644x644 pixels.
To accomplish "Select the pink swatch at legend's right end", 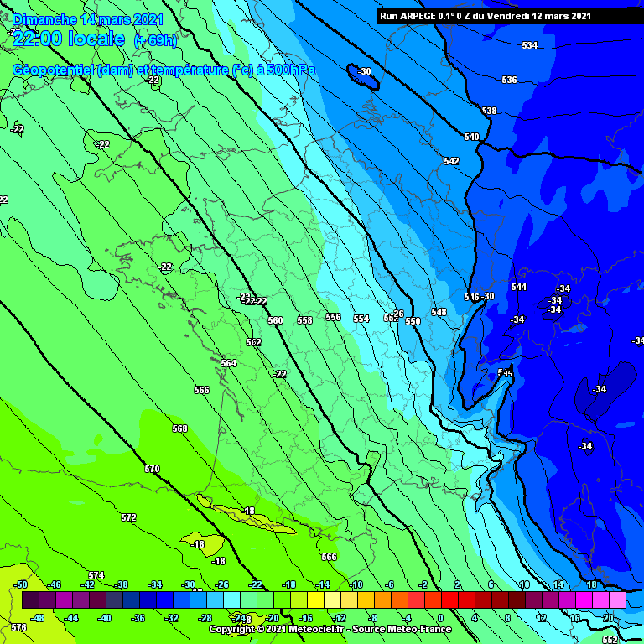I will (x=617, y=600).
